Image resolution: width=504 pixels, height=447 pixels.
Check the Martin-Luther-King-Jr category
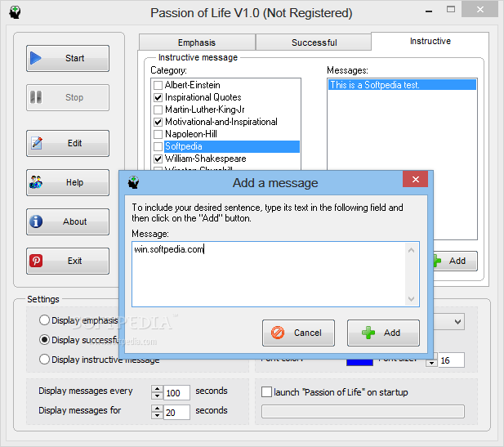158,110
